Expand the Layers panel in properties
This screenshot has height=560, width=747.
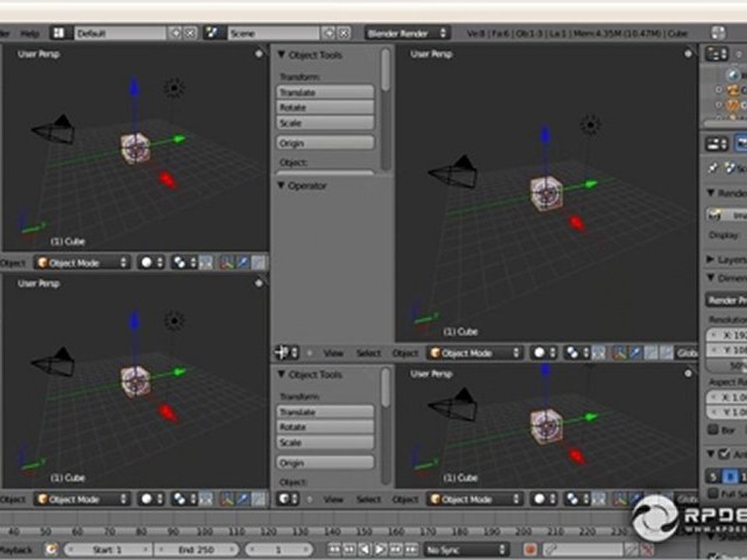(710, 259)
